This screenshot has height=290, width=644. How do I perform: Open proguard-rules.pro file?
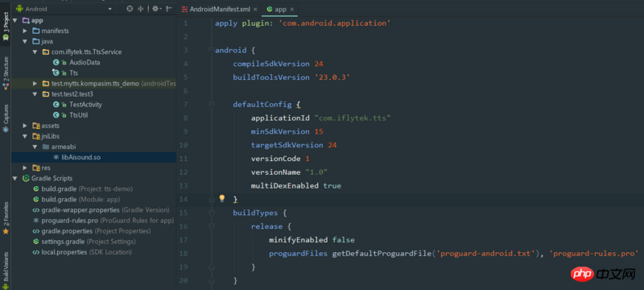coord(108,221)
